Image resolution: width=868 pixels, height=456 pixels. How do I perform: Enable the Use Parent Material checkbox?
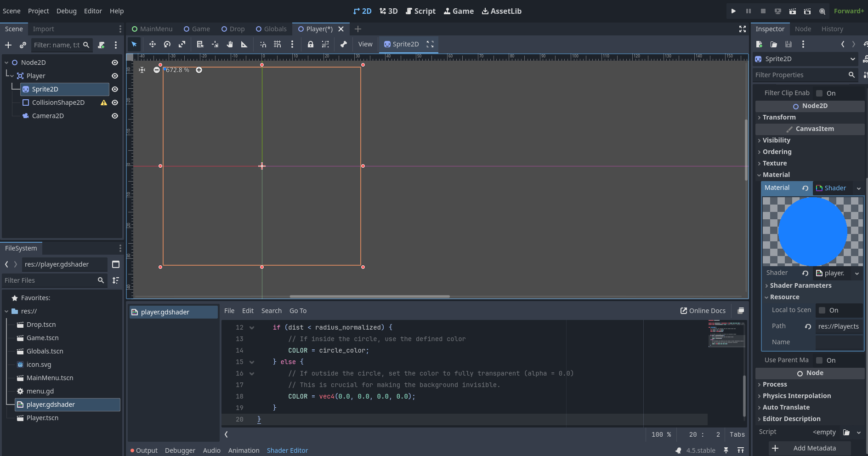(819, 360)
